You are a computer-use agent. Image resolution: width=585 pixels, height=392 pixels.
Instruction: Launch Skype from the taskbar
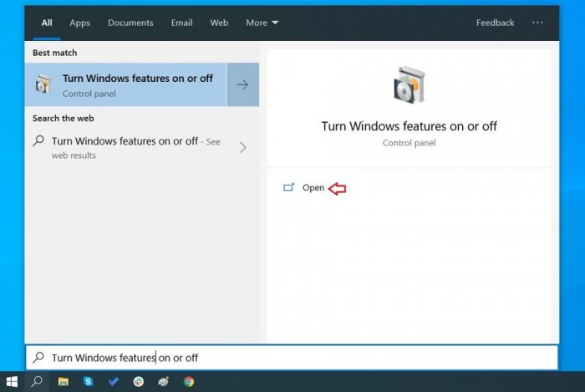[88, 382]
